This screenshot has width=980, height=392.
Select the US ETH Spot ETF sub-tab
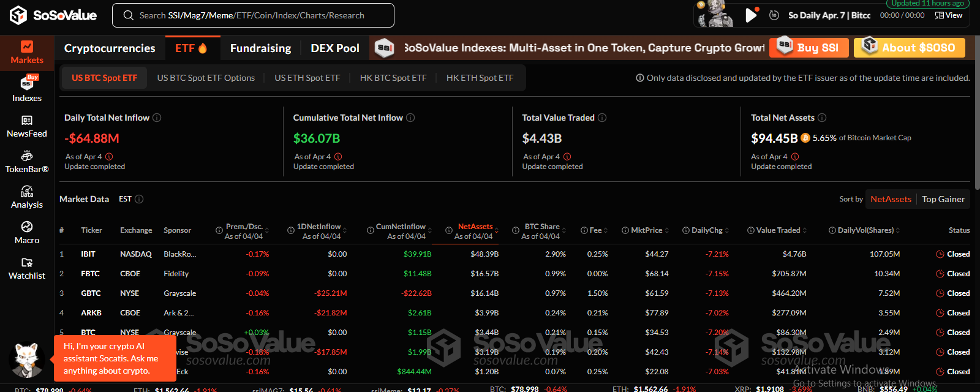307,78
